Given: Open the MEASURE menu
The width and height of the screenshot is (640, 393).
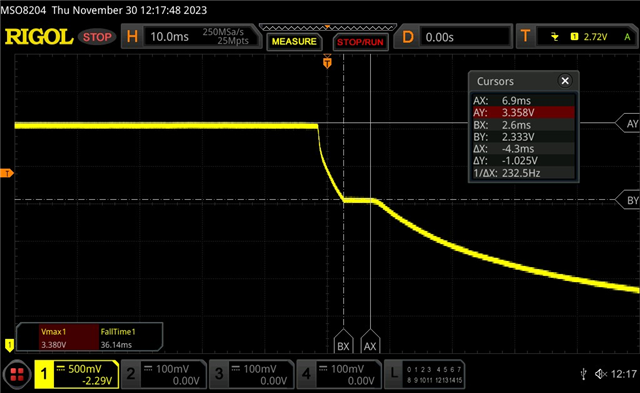Looking at the screenshot, I should click(294, 42).
